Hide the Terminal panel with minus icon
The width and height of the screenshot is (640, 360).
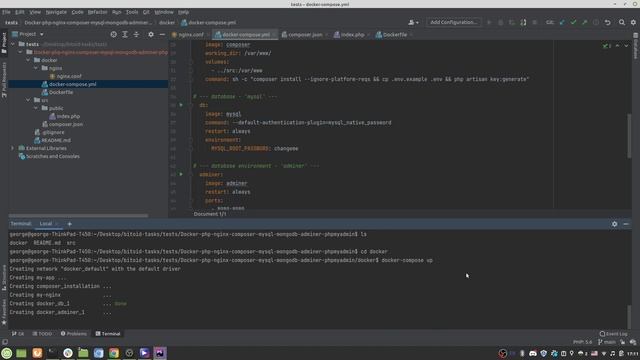[x=626, y=224]
